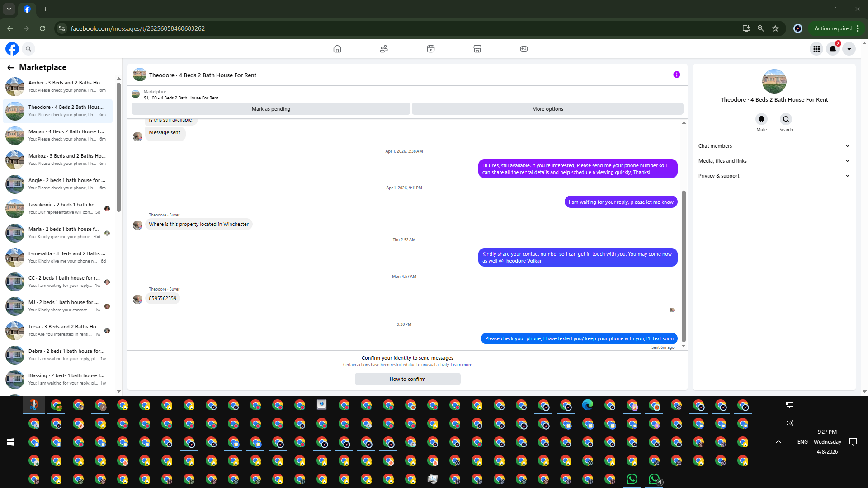Open the Marketplace storefront icon
The image size is (868, 488).
pos(477,49)
